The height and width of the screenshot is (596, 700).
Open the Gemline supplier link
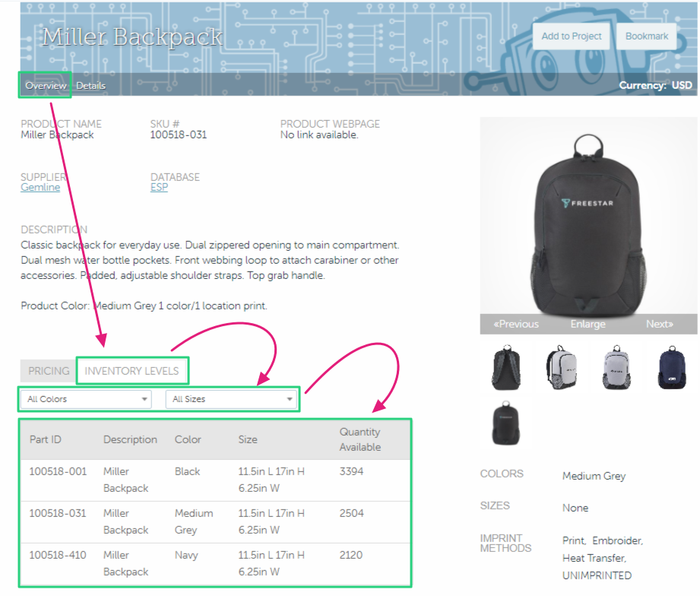point(40,188)
